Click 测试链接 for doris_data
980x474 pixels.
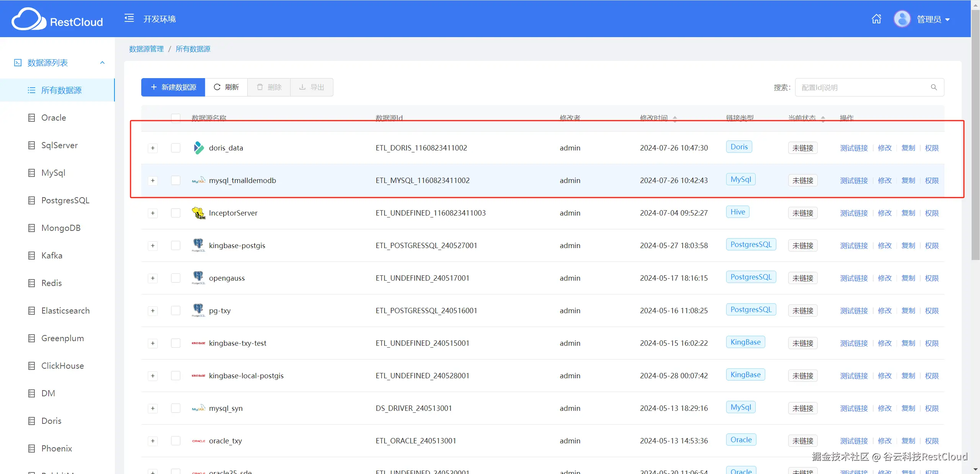tap(854, 148)
